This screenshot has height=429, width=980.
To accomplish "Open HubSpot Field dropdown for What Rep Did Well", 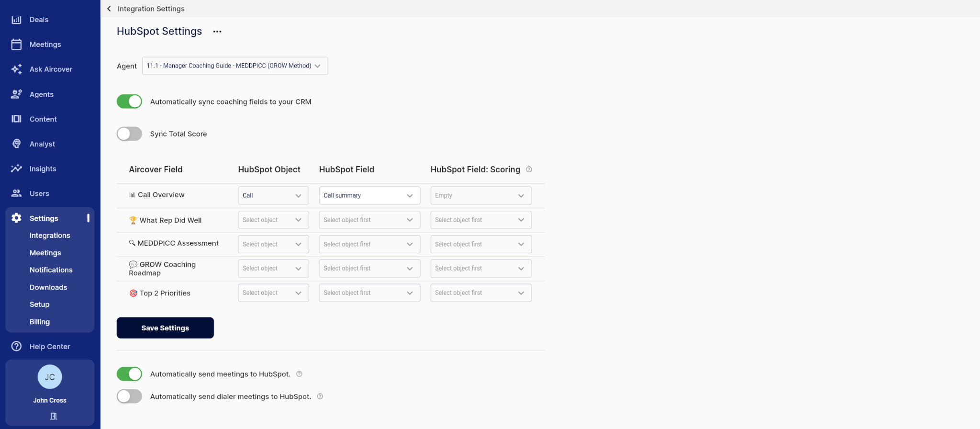I will point(369,220).
